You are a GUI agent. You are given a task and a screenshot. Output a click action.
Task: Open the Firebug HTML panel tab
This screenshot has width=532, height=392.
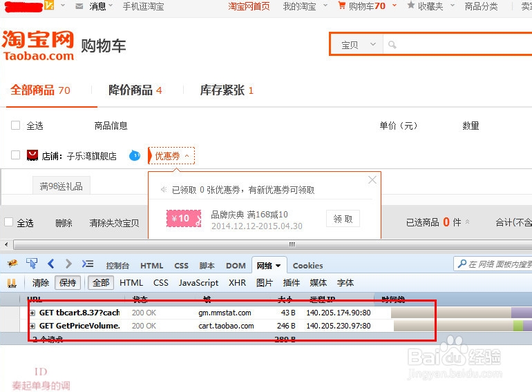(152, 266)
